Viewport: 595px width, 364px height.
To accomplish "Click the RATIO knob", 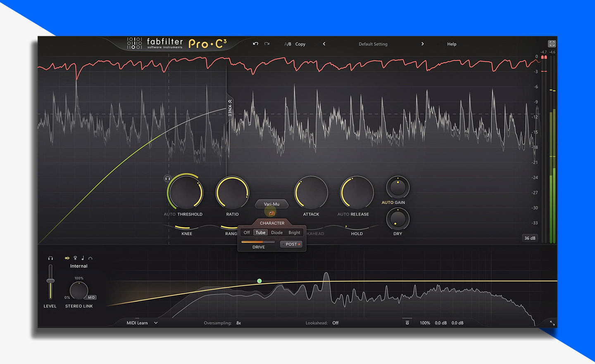I will pos(232,193).
